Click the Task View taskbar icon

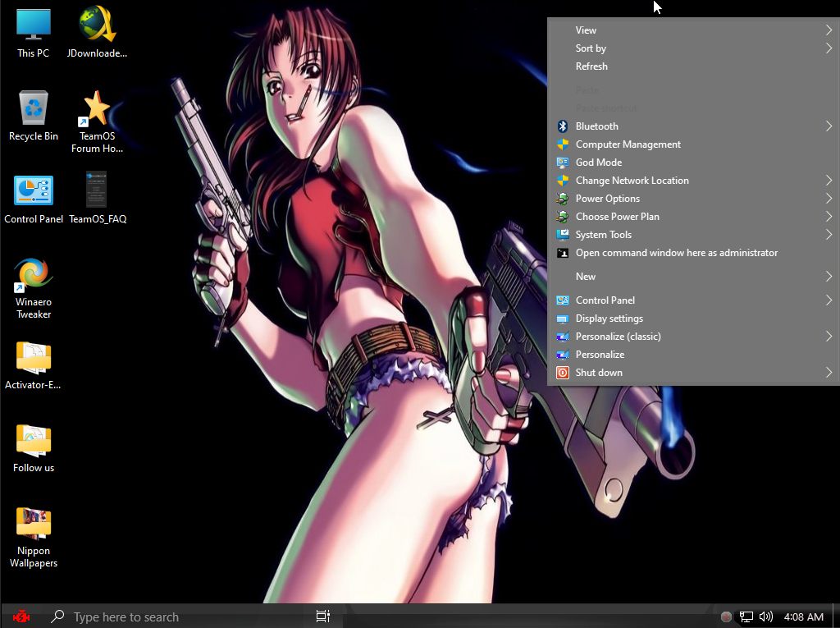(323, 616)
